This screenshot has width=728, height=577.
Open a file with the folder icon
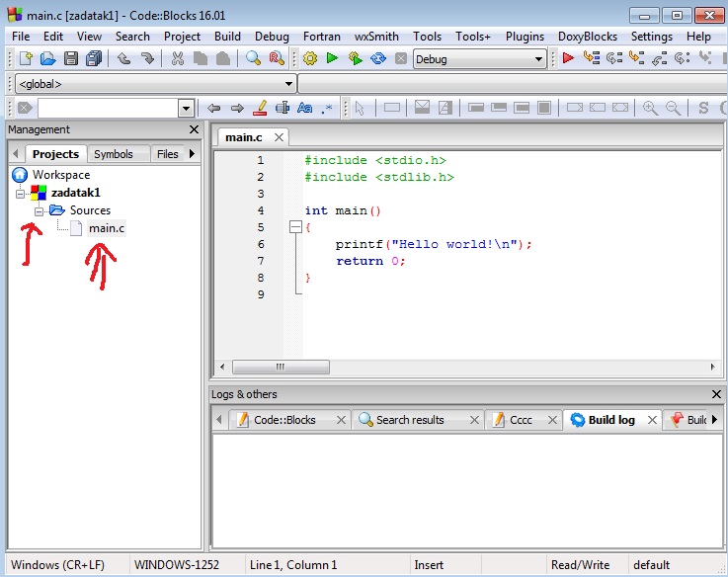coord(47,58)
